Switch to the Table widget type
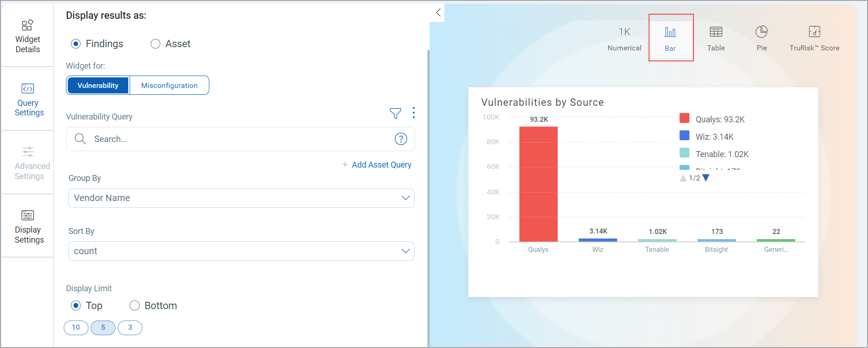The height and width of the screenshot is (348, 868). [715, 38]
